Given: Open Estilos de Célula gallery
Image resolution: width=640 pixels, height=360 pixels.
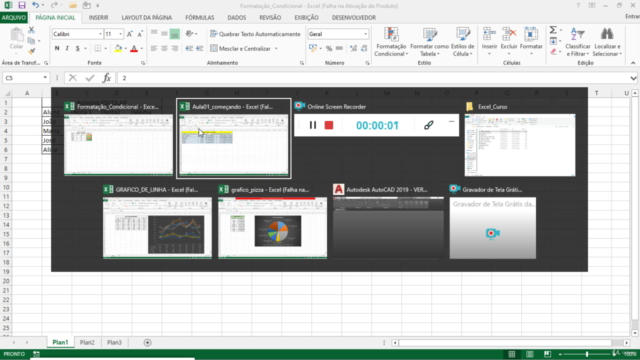Looking at the screenshot, I should tap(462, 42).
